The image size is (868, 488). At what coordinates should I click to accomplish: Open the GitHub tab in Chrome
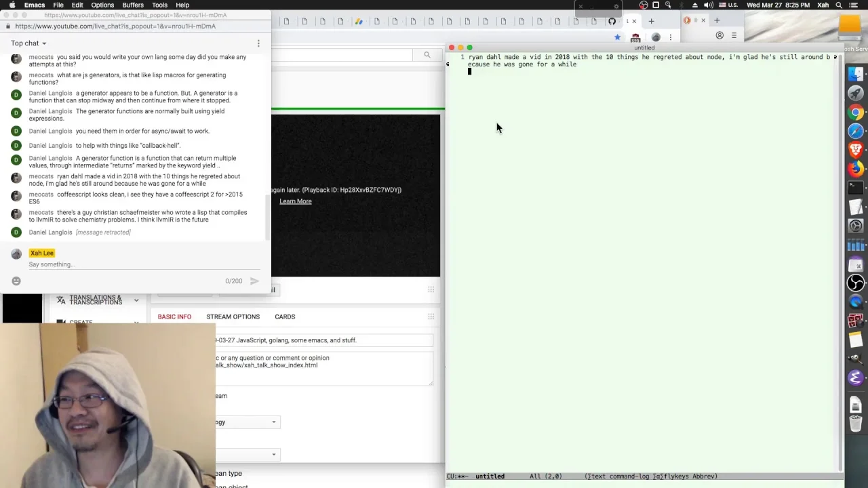coord(612,21)
